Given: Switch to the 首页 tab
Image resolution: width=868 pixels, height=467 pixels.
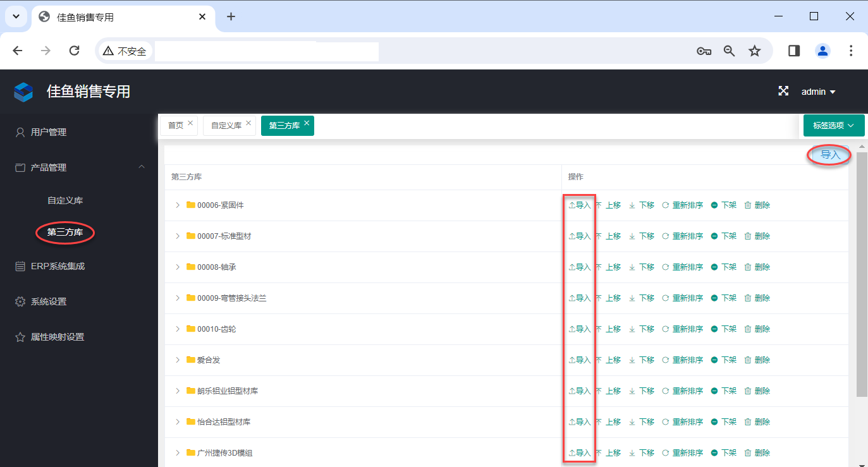Looking at the screenshot, I should [x=175, y=126].
